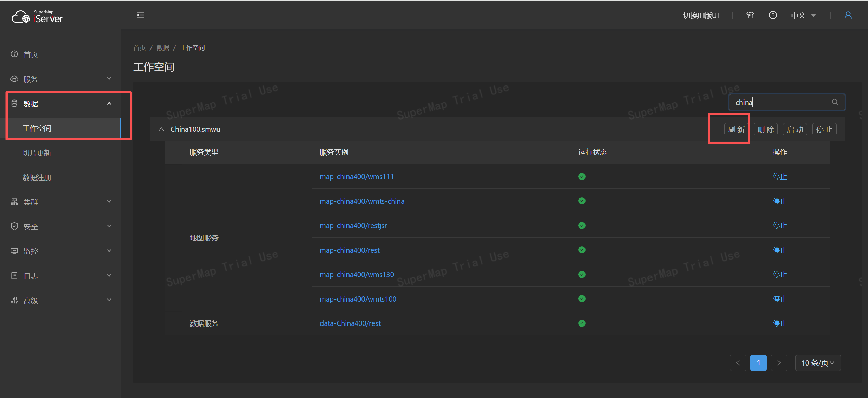Click the search magnifier icon
868x398 pixels.
pyautogui.click(x=835, y=102)
